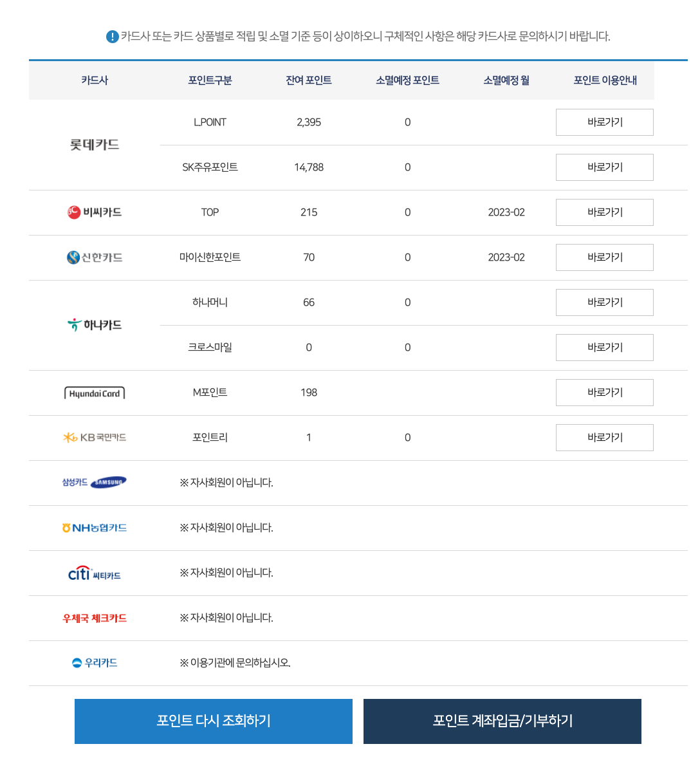The height and width of the screenshot is (780, 700).
Task: Click the 소멸예정 포인트 column header
Action: 407,80
